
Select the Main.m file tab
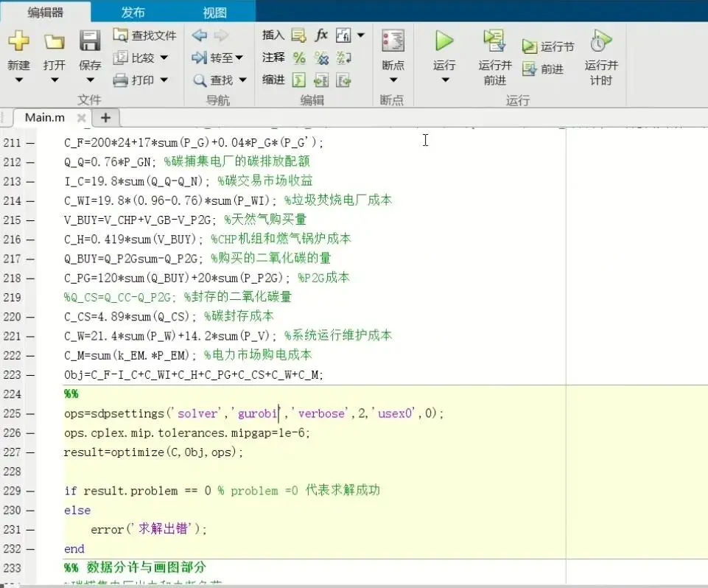point(45,118)
